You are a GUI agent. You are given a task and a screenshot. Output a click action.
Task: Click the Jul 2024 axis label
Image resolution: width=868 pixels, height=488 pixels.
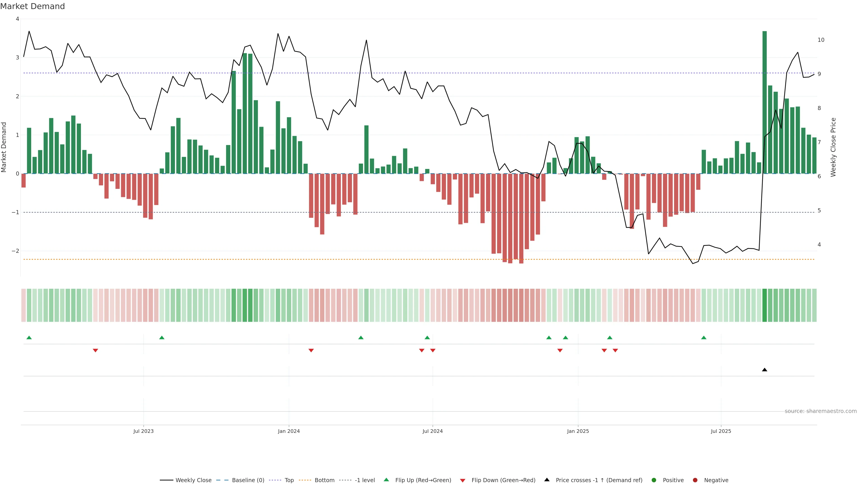point(432,431)
